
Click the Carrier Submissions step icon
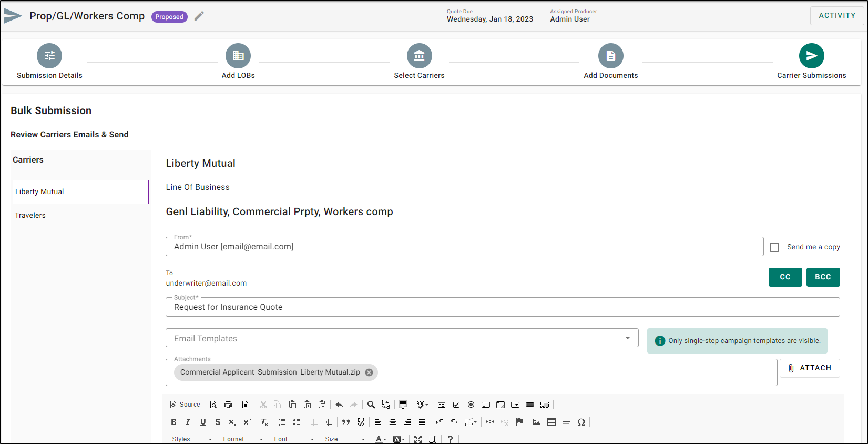point(812,56)
